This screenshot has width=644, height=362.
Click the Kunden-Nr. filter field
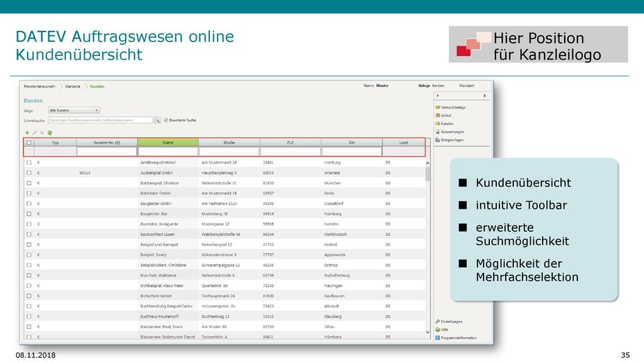107,151
